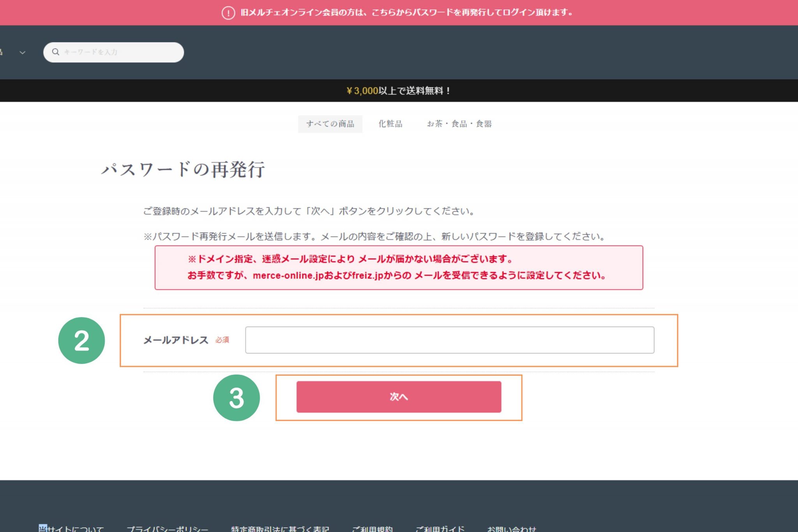798x532 pixels.
Task: Open the 当サイトについて footer link
Action: (72, 528)
